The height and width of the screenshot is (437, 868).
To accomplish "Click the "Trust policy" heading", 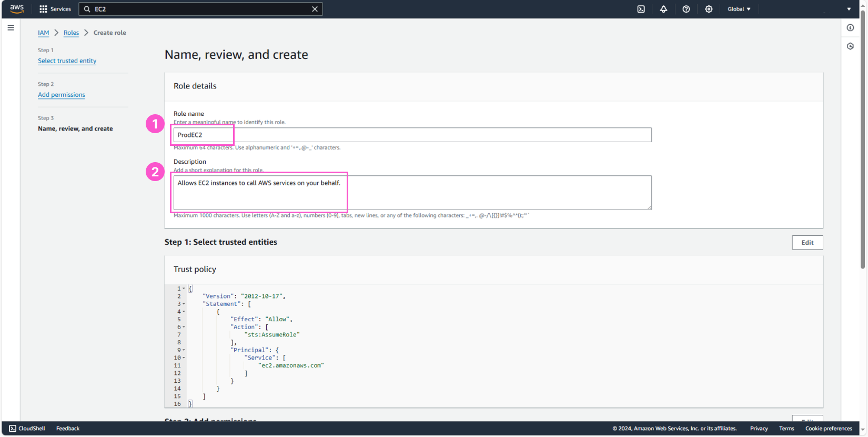I will pos(195,269).
